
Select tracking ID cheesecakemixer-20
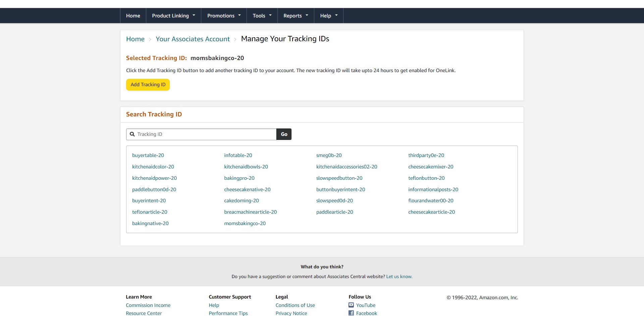(431, 167)
